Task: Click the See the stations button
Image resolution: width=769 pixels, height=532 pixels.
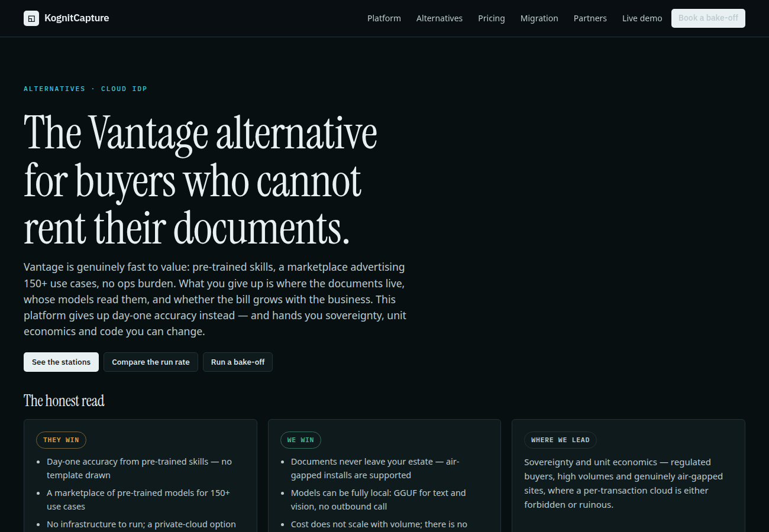Action: [x=62, y=362]
